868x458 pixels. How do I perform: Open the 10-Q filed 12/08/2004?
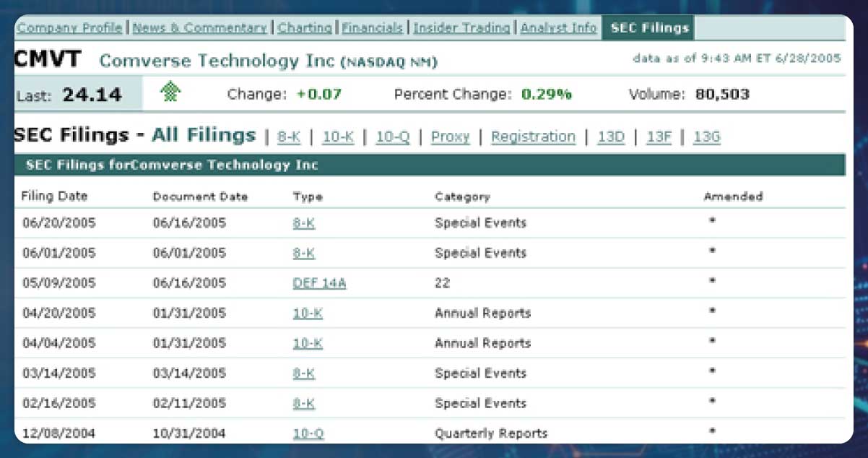(x=308, y=433)
